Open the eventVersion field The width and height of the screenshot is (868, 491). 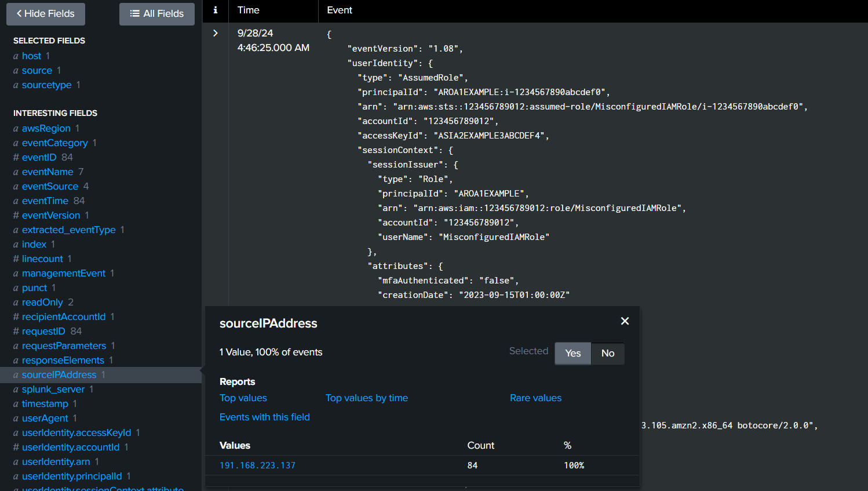click(x=51, y=215)
